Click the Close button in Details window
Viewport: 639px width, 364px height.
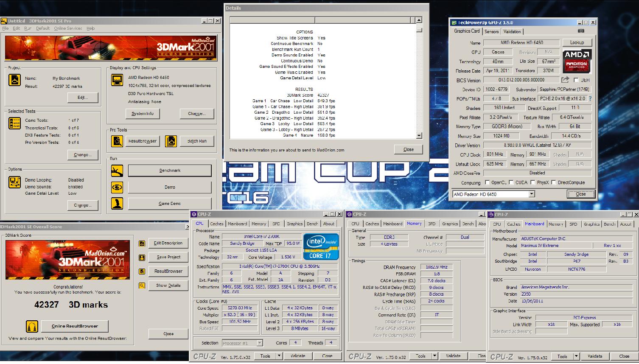(x=408, y=149)
